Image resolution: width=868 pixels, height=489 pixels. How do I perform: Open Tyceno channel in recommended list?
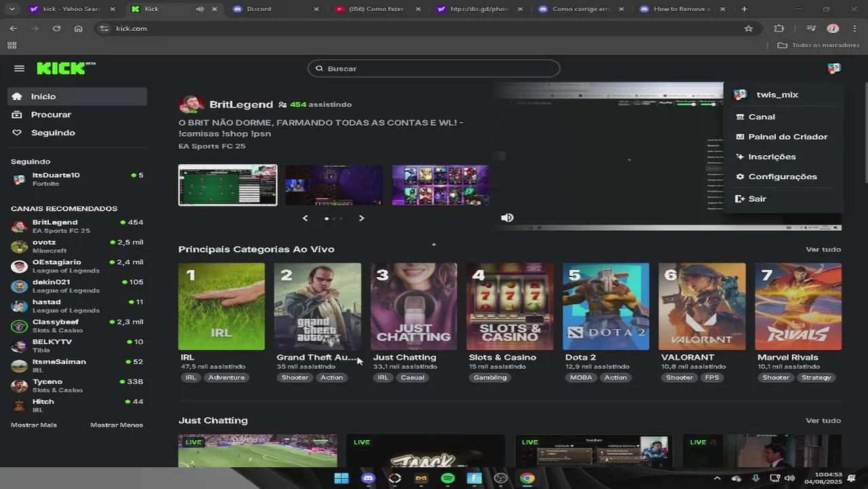pos(77,385)
